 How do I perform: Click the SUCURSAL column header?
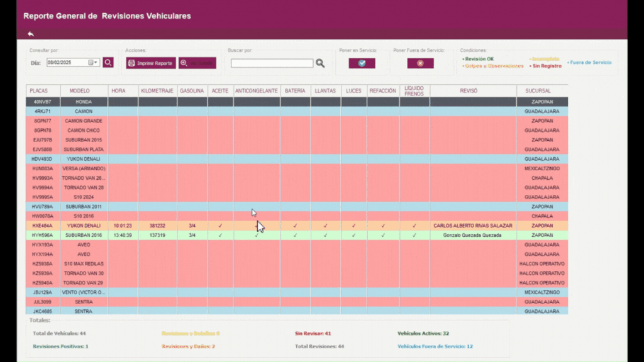[x=541, y=91]
